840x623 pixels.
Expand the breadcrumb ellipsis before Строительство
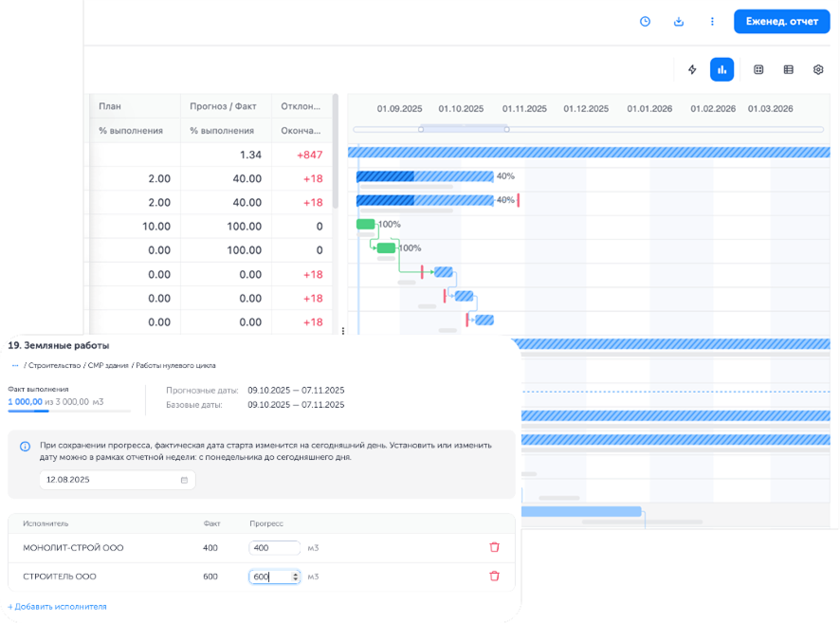[15, 365]
